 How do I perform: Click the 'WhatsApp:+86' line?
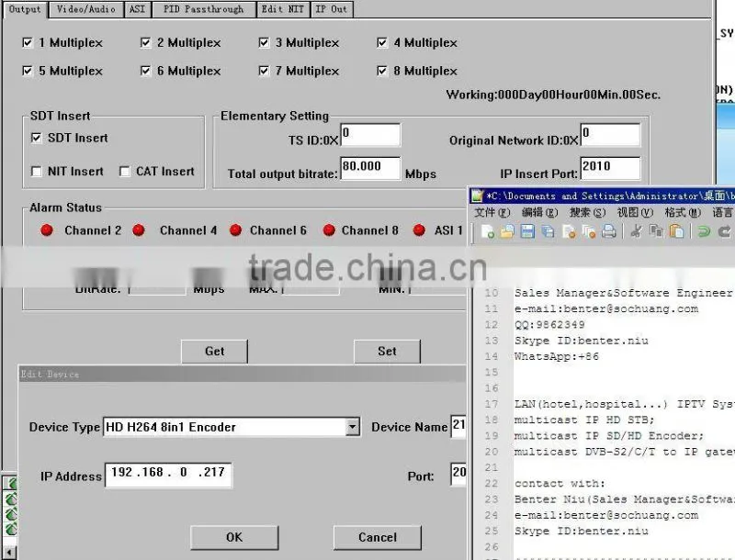point(557,357)
